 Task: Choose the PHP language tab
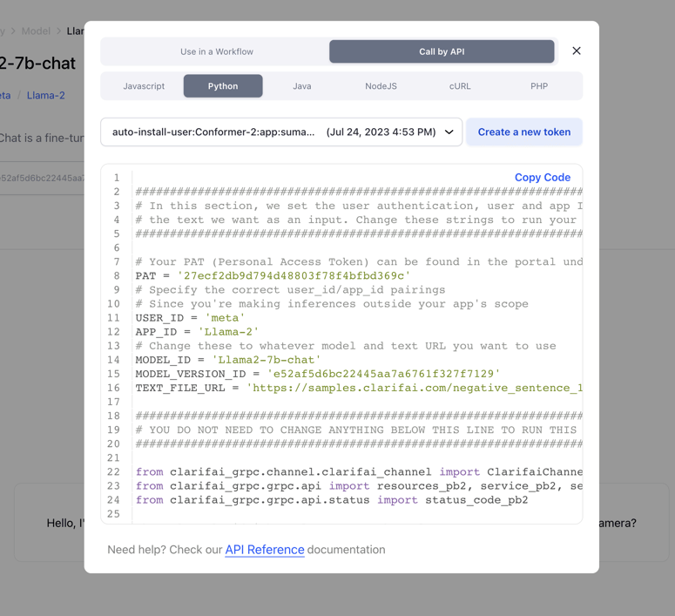(539, 86)
